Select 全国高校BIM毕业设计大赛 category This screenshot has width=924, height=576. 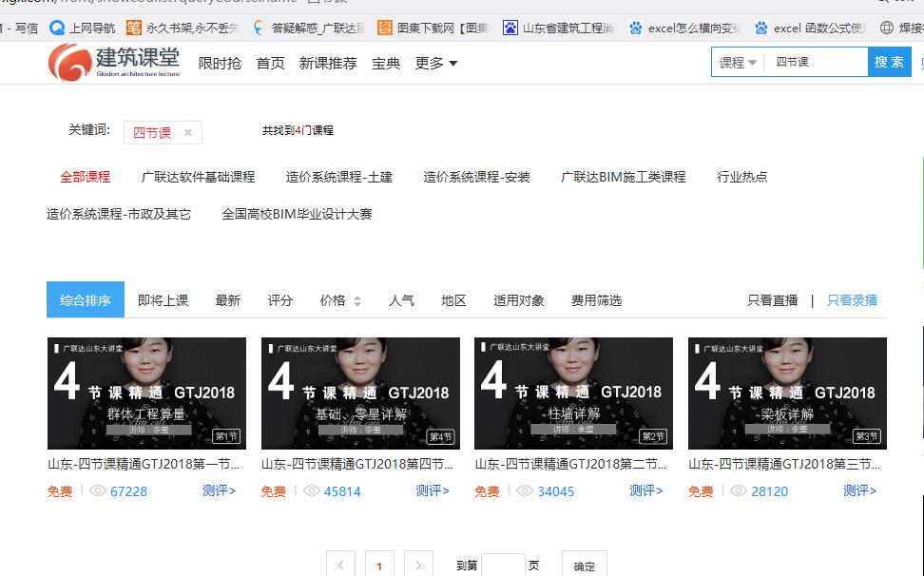tap(297, 214)
